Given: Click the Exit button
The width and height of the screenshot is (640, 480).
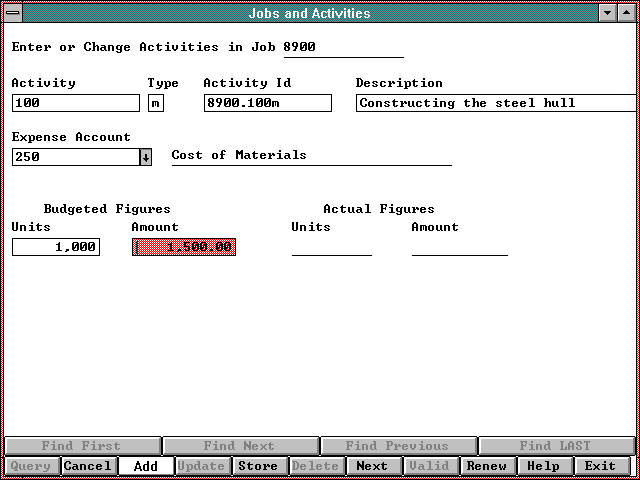Looking at the screenshot, I should [x=601, y=466].
